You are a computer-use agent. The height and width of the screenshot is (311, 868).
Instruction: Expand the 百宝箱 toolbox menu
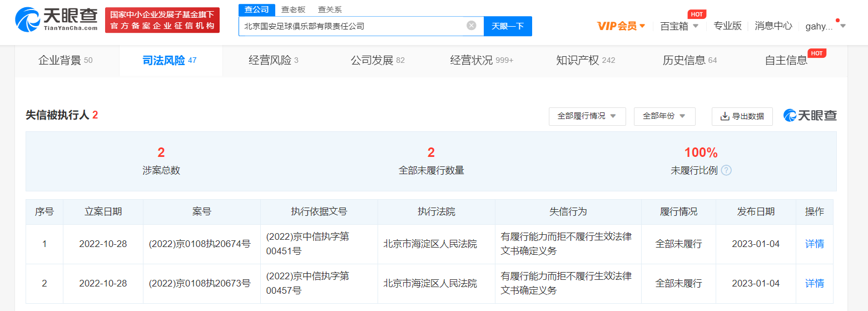pyautogui.click(x=679, y=26)
